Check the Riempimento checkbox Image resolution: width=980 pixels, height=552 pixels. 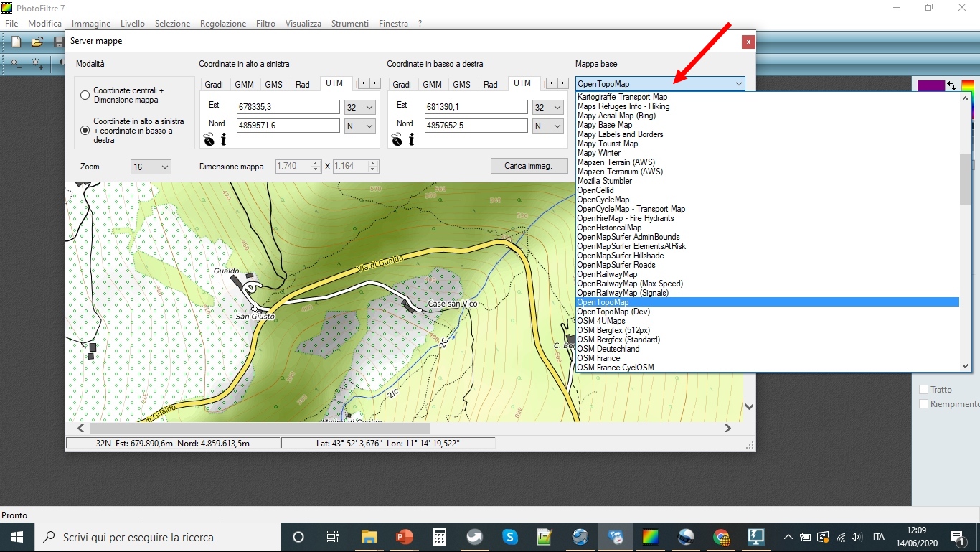pos(924,404)
